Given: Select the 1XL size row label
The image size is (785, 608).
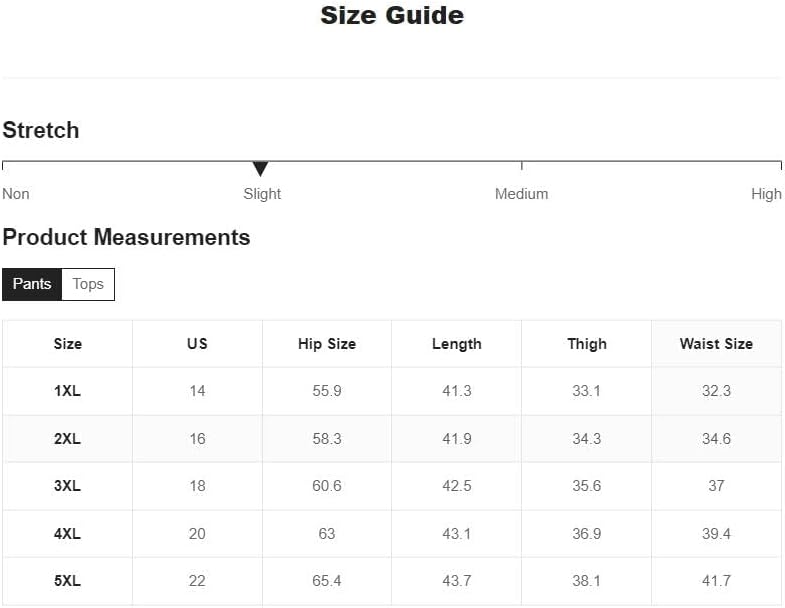Looking at the screenshot, I should click(68, 391).
